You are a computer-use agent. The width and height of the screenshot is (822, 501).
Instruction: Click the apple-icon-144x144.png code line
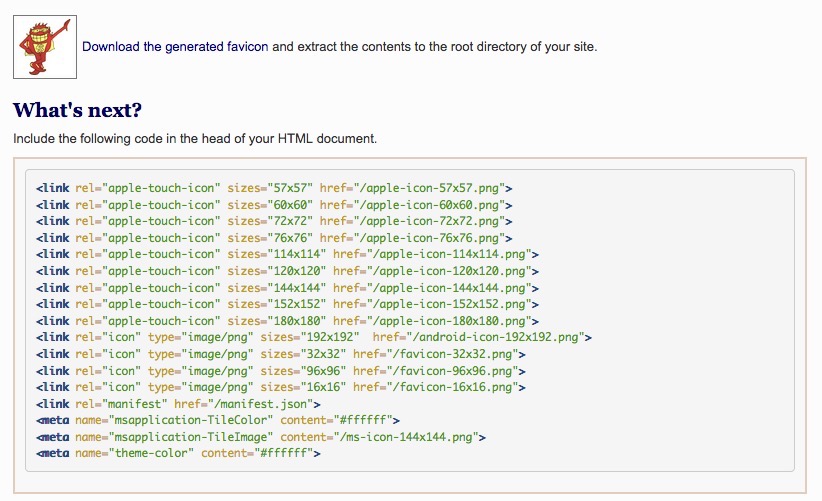coord(288,287)
